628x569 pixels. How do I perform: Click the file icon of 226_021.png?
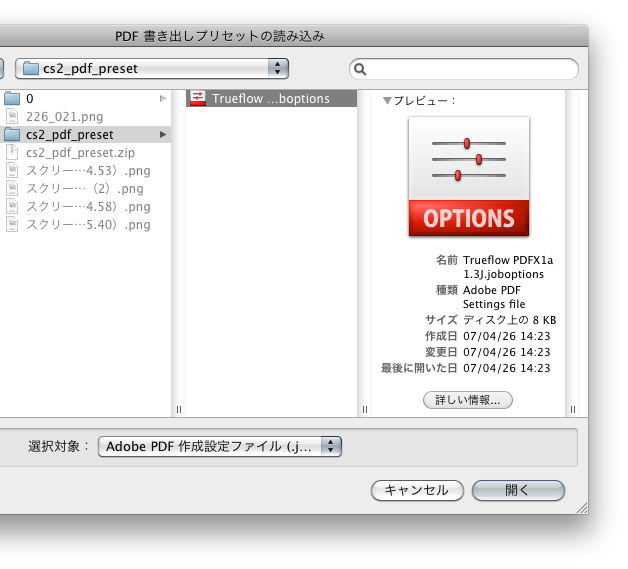click(12, 117)
